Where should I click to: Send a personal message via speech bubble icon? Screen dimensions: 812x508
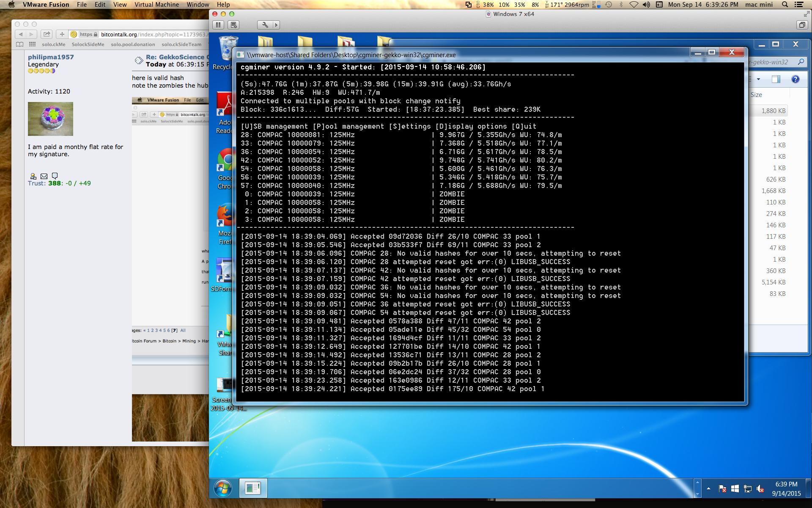[x=55, y=176]
